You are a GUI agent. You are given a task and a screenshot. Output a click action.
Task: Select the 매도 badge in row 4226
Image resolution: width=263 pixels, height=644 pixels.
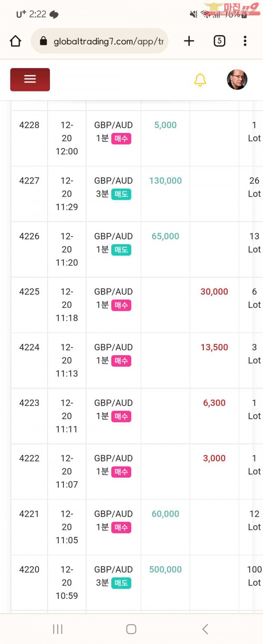pos(121,250)
